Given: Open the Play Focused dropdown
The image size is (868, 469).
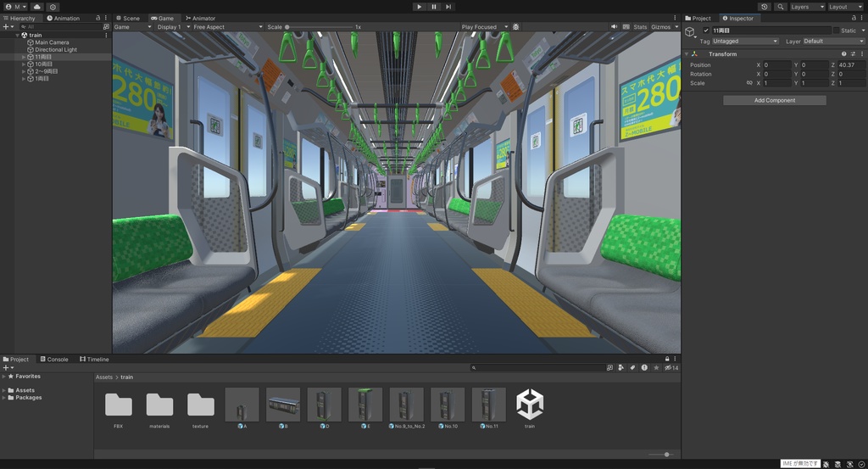Looking at the screenshot, I should (x=484, y=26).
